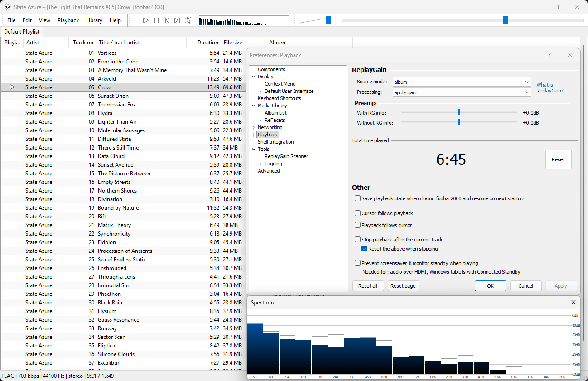Uncheck Reset the above when stopping
The width and height of the screenshot is (588, 381).
coord(364,249)
